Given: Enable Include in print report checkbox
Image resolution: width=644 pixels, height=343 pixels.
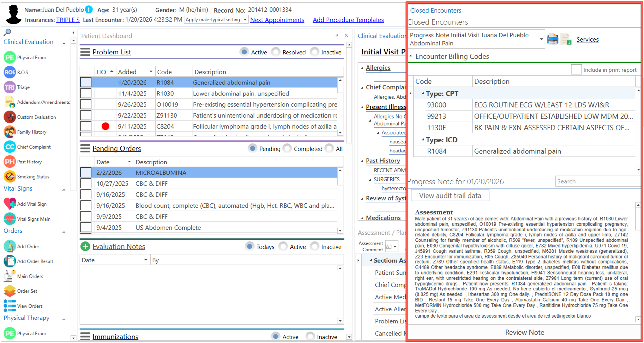Looking at the screenshot, I should 576,70.
